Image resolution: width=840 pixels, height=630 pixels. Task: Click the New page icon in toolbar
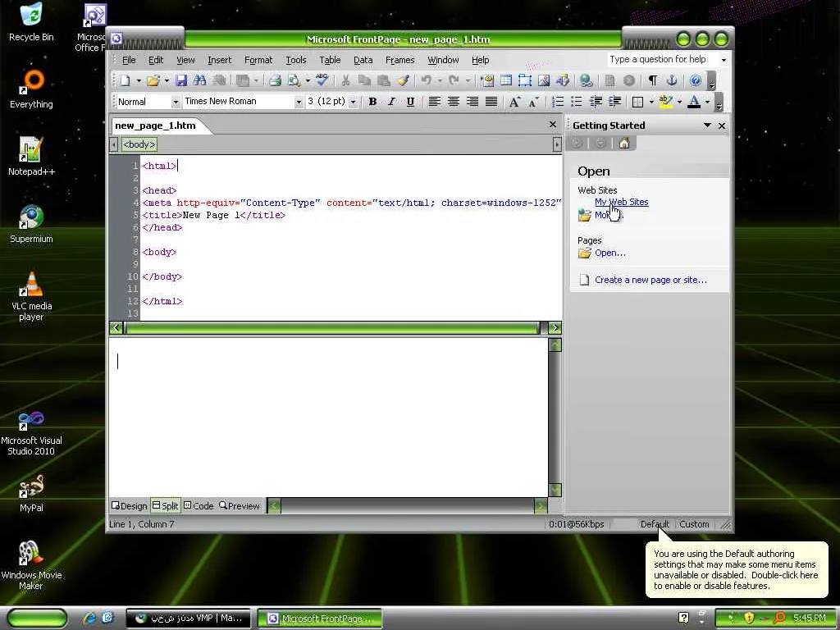(126, 80)
